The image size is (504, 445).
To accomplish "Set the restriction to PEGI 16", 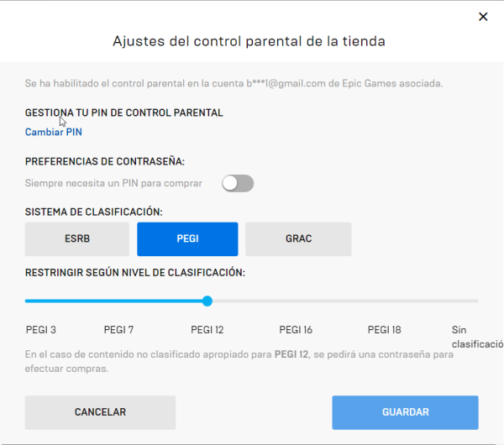I will click(296, 330).
